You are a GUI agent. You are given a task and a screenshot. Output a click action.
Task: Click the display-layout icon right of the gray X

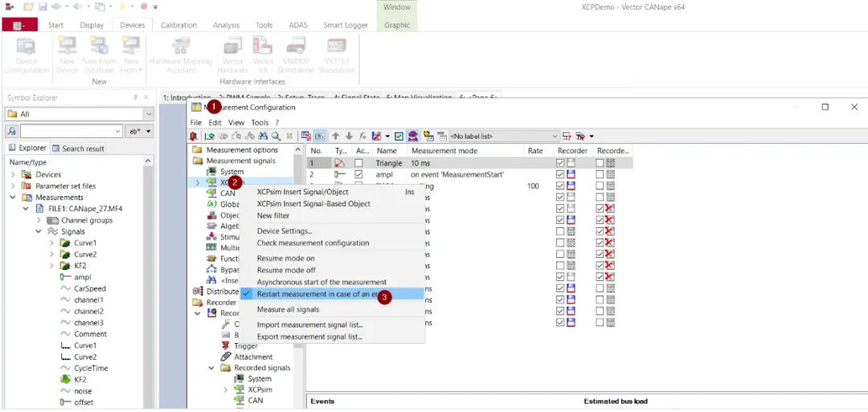(305, 136)
